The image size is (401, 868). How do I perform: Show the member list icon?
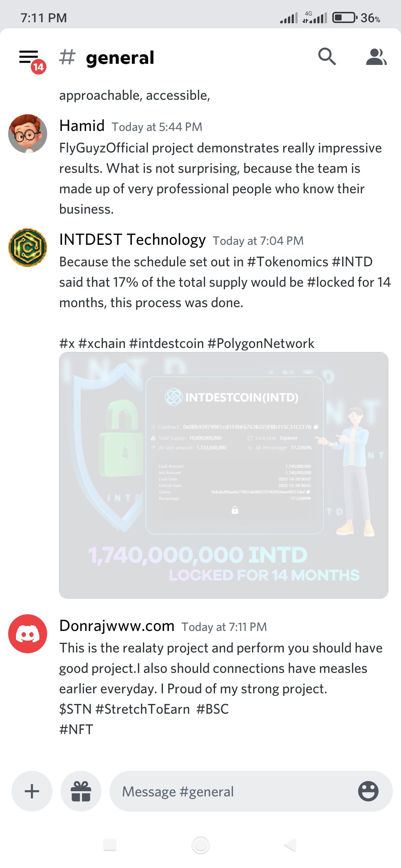(376, 57)
